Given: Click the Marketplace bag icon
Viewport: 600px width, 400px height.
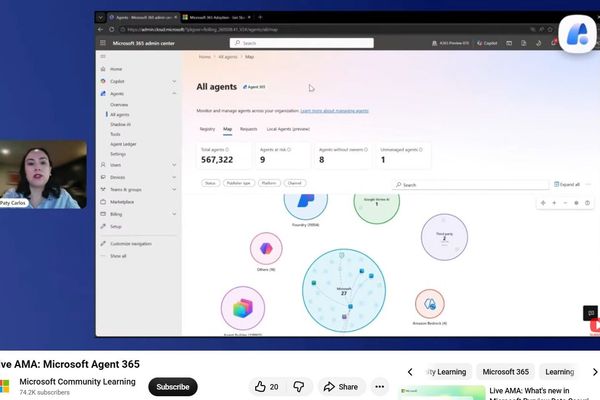Looking at the screenshot, I should (x=103, y=202).
